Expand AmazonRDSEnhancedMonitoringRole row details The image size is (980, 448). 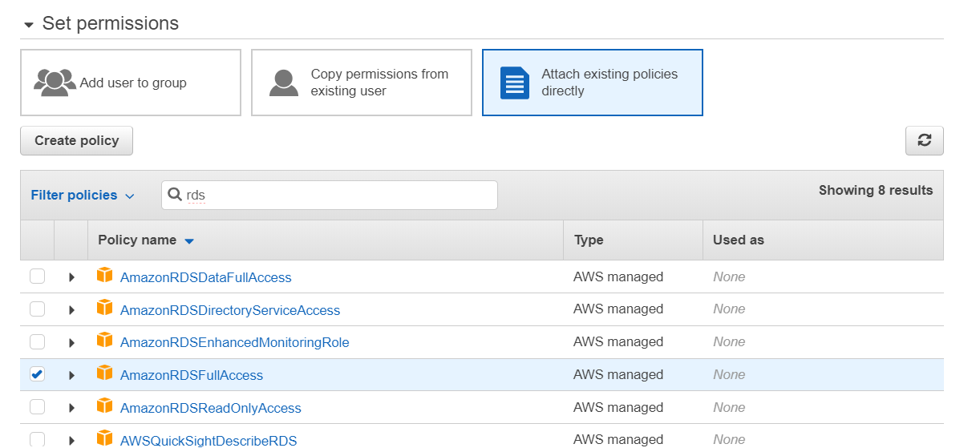coord(71,342)
